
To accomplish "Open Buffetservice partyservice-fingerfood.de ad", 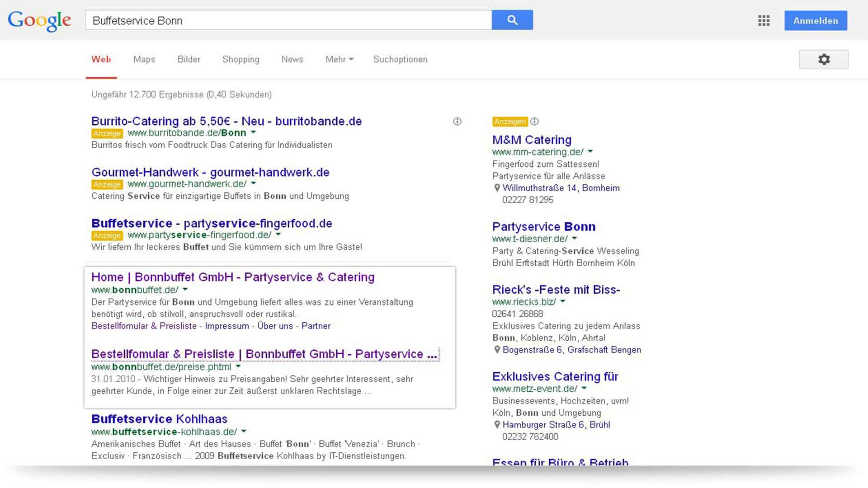I will [212, 223].
